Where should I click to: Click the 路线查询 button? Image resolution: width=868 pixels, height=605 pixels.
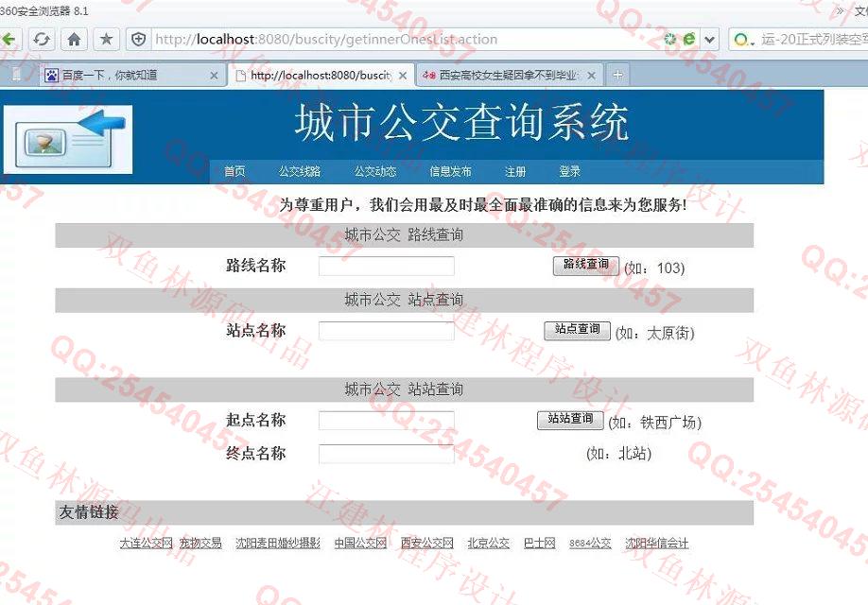585,265
